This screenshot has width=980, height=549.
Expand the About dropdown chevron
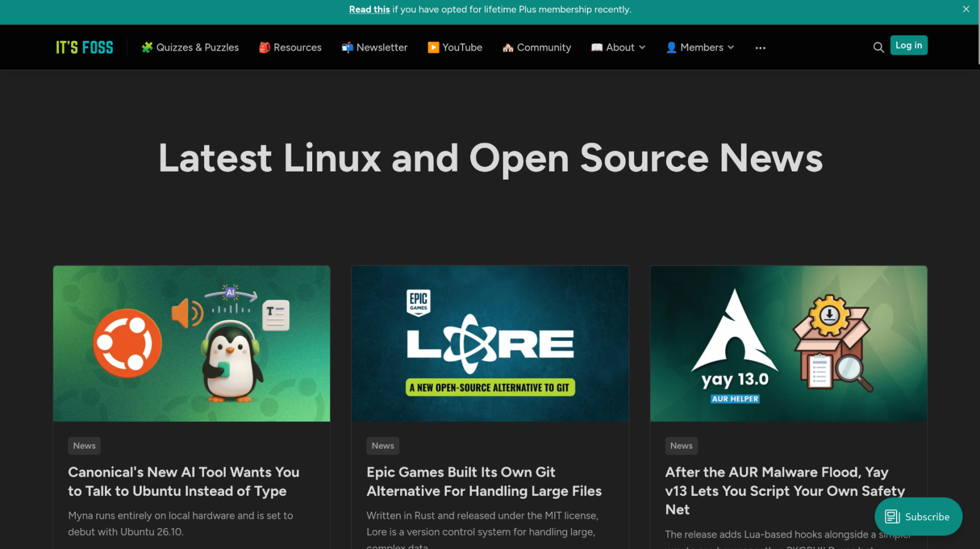(x=642, y=47)
